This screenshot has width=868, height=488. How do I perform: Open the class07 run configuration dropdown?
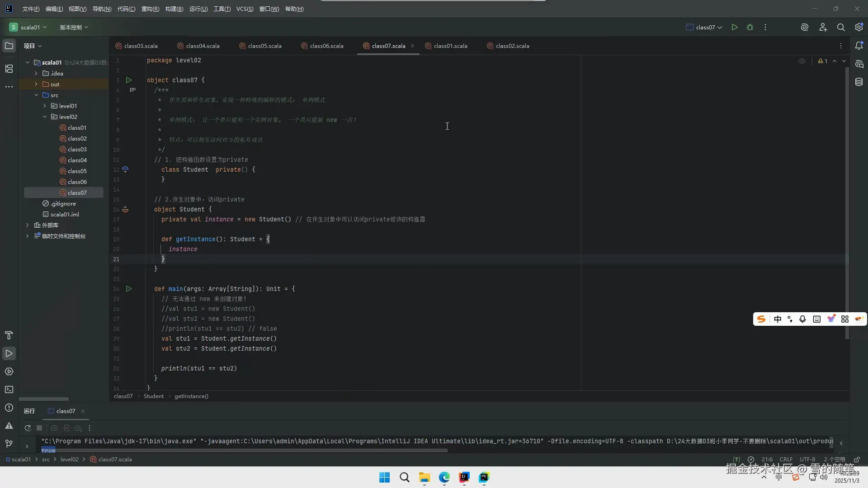click(x=704, y=28)
